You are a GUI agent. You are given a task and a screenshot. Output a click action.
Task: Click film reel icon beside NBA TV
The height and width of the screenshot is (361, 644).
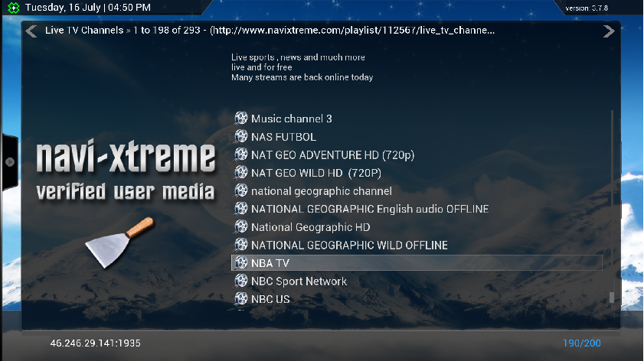click(241, 263)
